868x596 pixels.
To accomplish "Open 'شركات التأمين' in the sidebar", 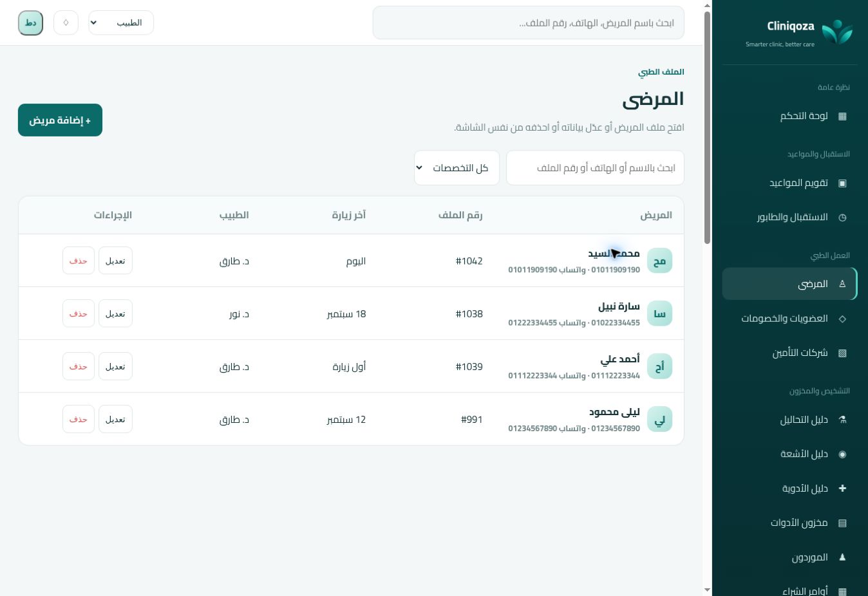I will tap(789, 353).
